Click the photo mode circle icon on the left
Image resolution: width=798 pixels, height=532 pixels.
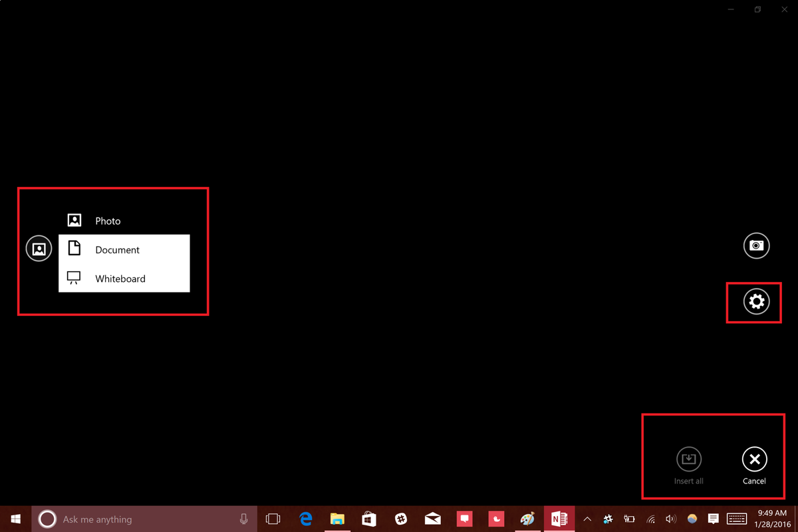coord(39,247)
